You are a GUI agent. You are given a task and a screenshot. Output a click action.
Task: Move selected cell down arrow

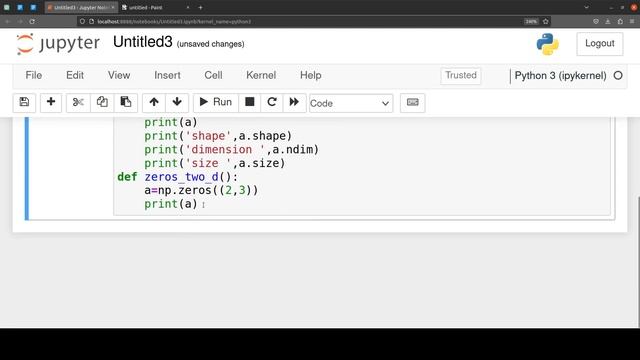(177, 102)
